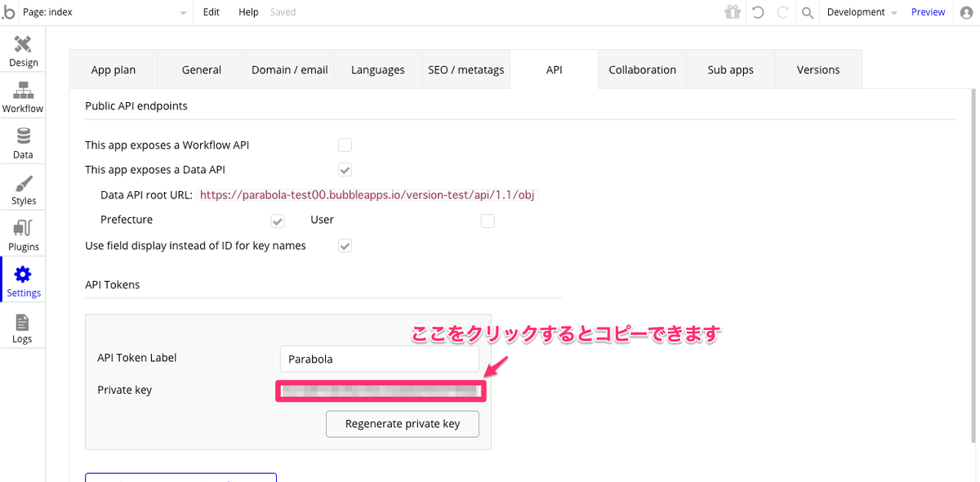
Task: Toggle the Prefecture data type checkbox
Action: [278, 221]
